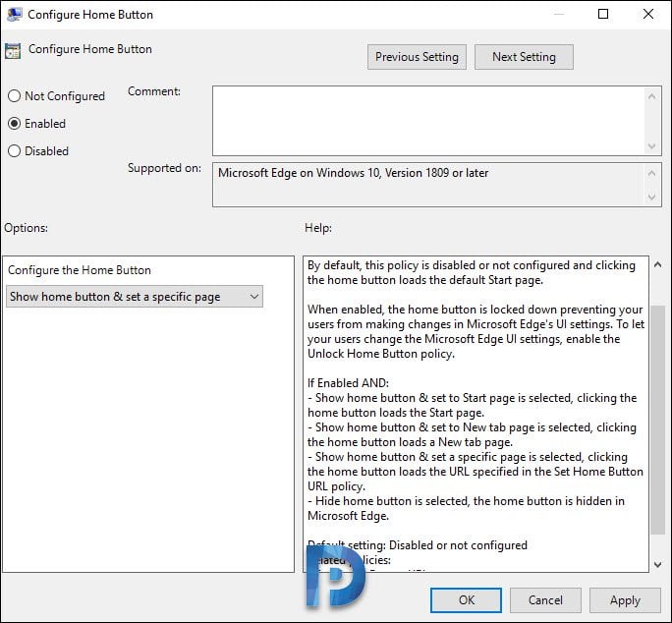This screenshot has height=623, width=672.
Task: Click the Help pane scroll down arrow
Action: (x=657, y=565)
